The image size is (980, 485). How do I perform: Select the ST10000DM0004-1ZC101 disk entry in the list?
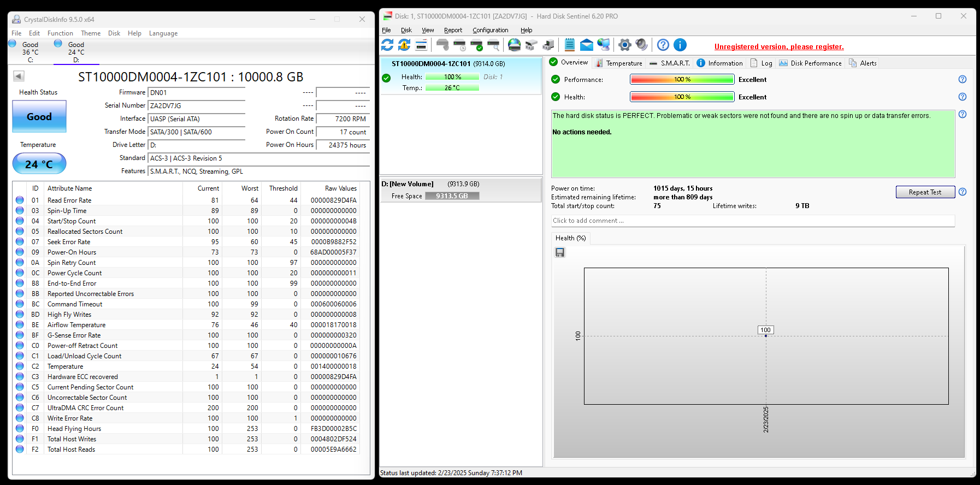(461, 76)
